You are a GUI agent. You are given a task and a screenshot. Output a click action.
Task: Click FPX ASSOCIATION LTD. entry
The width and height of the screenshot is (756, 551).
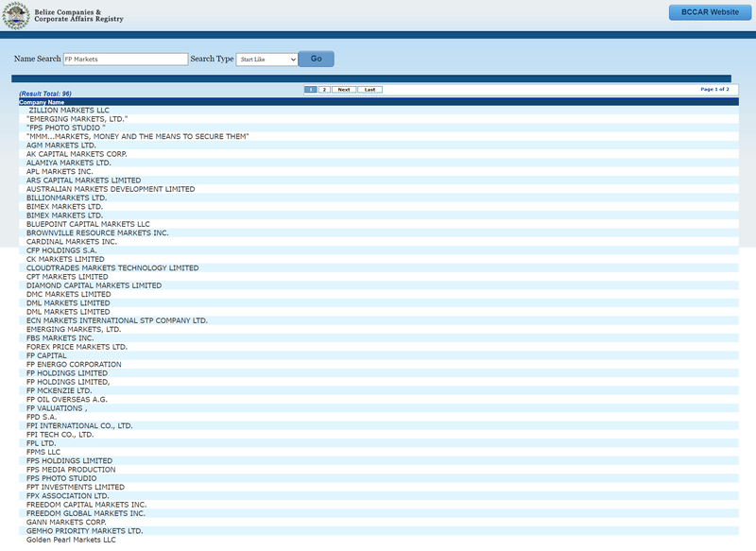(x=67, y=496)
